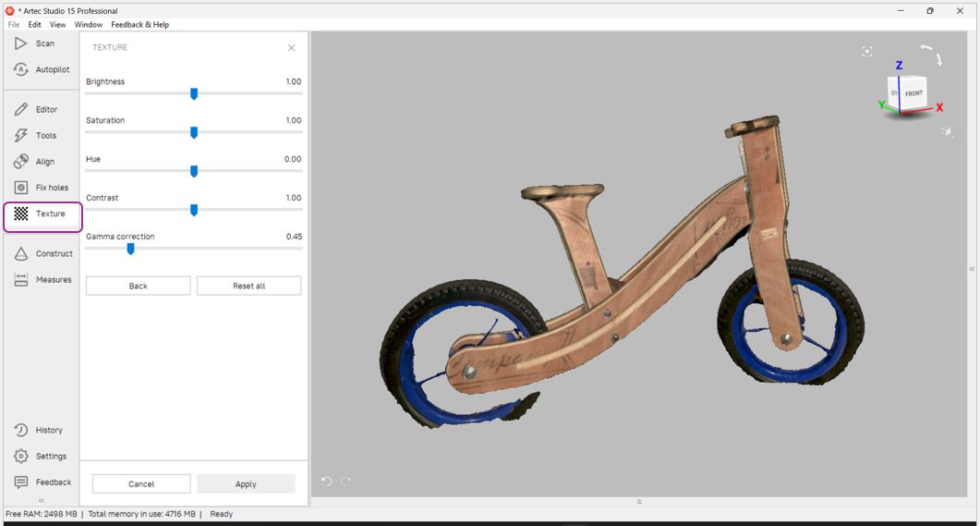Open the View menu

57,24
